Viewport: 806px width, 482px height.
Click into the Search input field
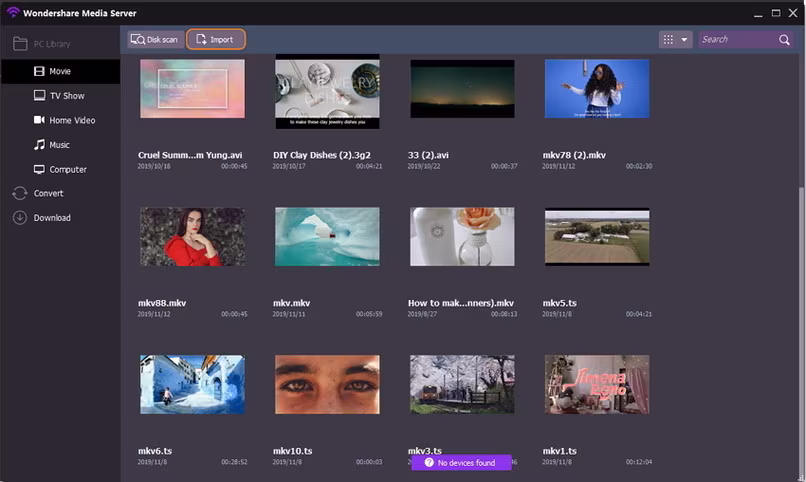click(x=738, y=40)
